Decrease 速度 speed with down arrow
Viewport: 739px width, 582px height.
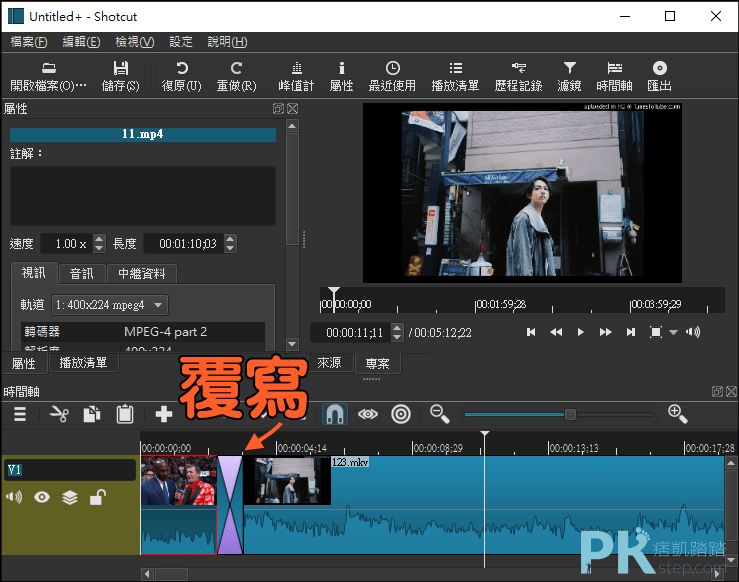(x=99, y=248)
